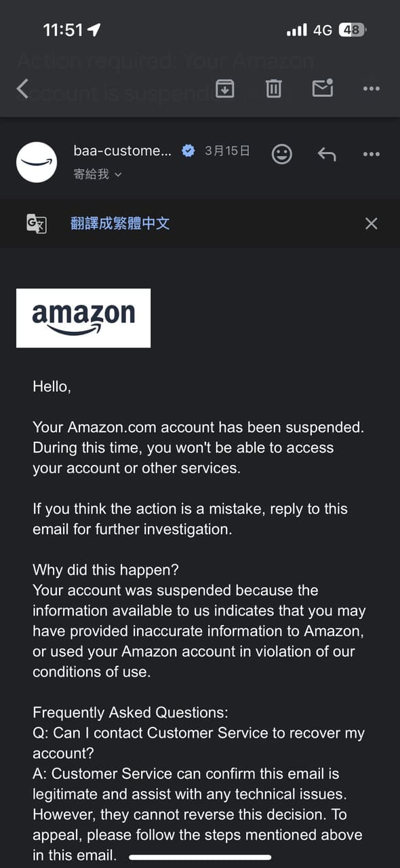The width and height of the screenshot is (400, 868).
Task: Open message-specific options via the ellipsis beside reply
Action: 371,153
